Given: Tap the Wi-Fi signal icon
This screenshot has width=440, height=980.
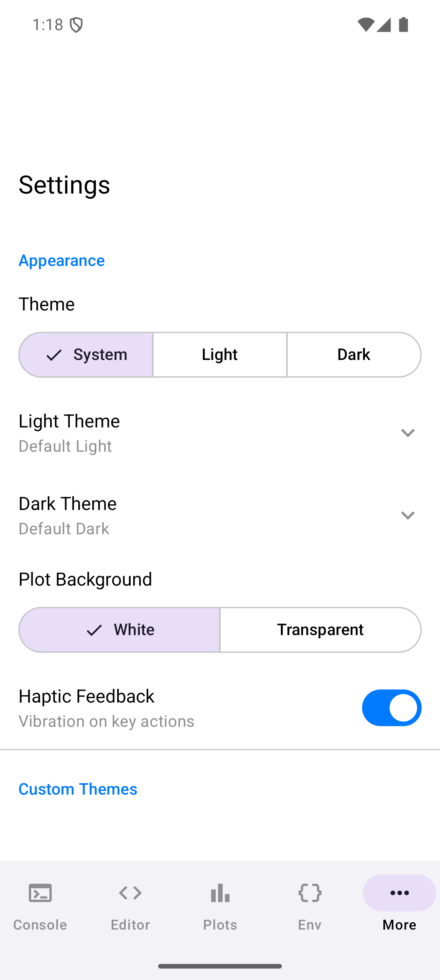Looking at the screenshot, I should coord(365,25).
